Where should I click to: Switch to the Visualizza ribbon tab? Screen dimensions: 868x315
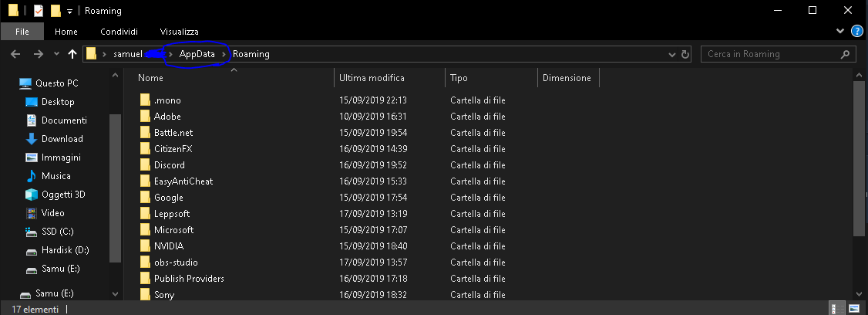coord(179,32)
